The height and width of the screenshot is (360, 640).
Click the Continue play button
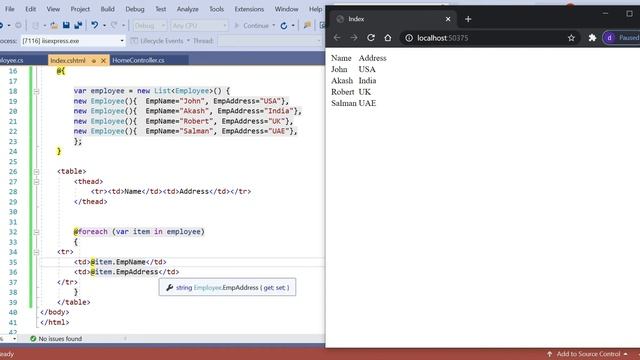click(252, 26)
